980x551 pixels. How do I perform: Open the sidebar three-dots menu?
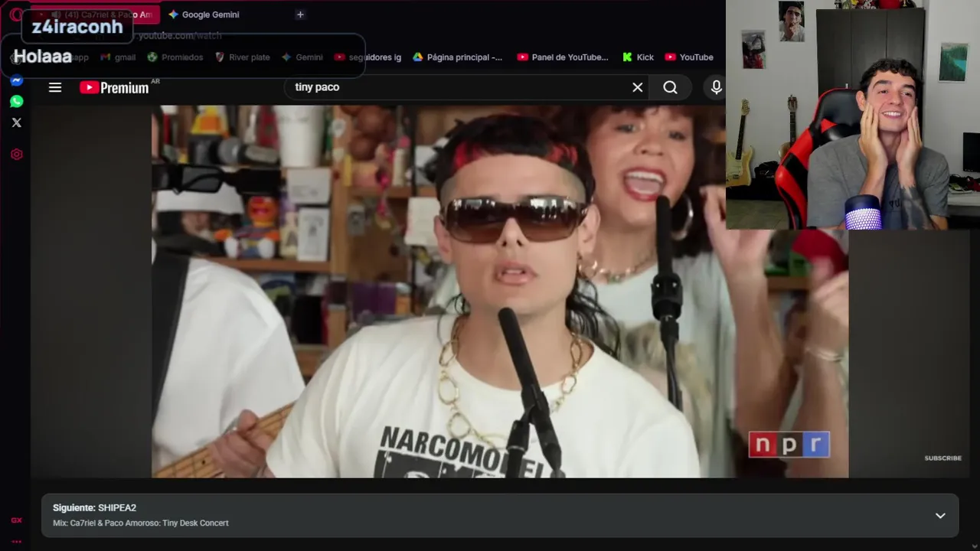pyautogui.click(x=16, y=541)
